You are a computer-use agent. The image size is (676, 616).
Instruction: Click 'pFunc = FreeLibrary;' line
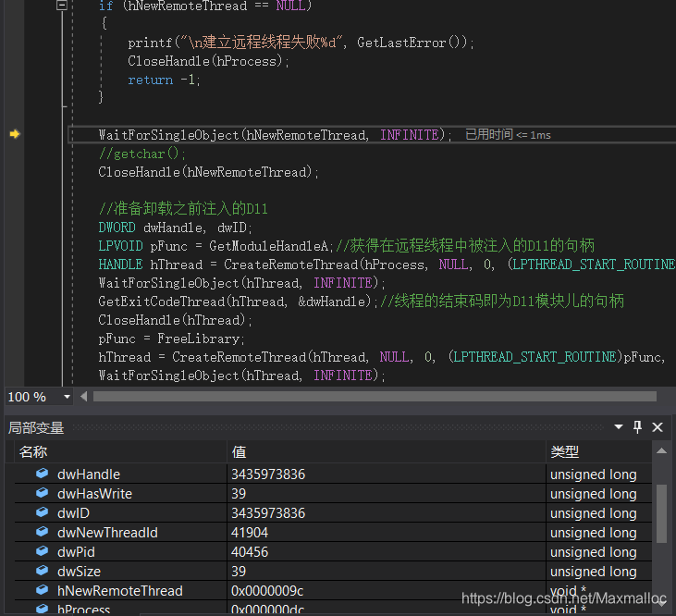pyautogui.click(x=172, y=339)
